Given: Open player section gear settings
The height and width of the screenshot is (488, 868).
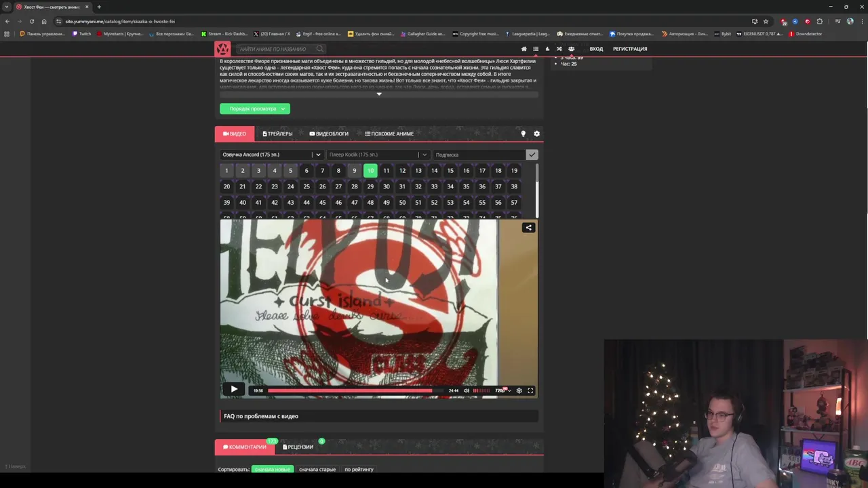Looking at the screenshot, I should point(536,134).
